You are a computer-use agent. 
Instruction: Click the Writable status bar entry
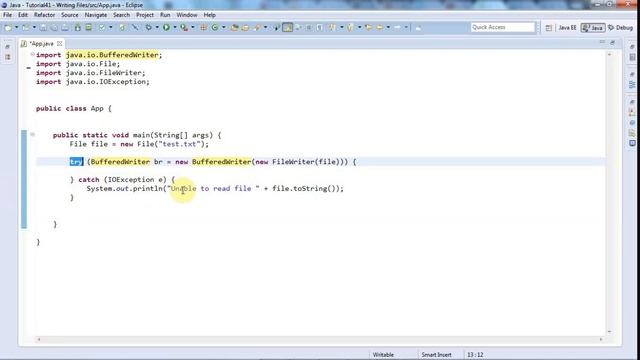383,355
